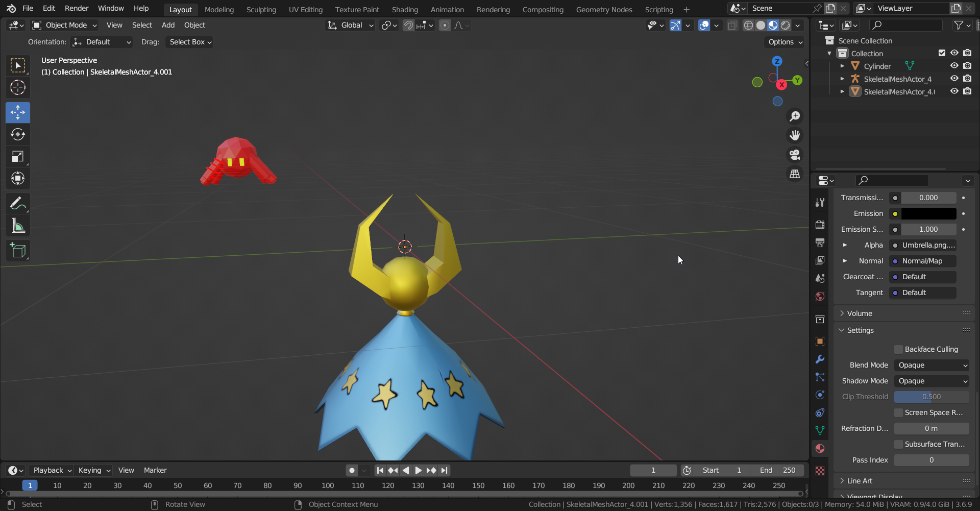Screen dimensions: 980x511
Task: Open the Object Mode dropdown
Action: [x=64, y=25]
